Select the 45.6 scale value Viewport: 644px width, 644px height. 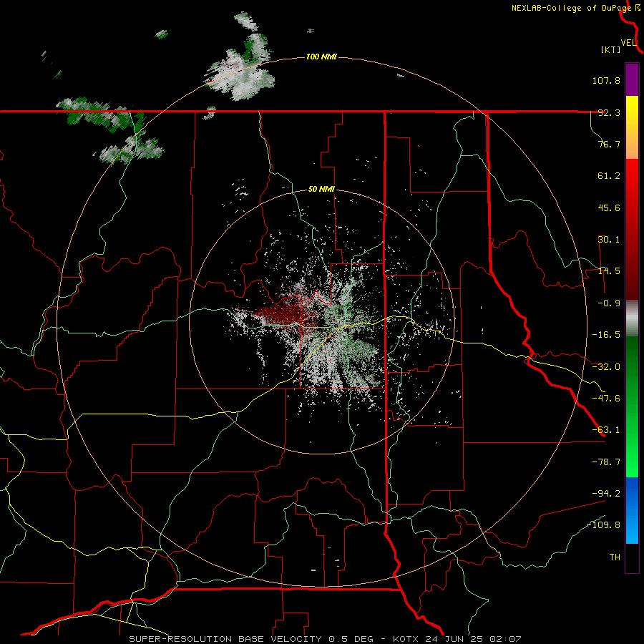(x=609, y=208)
